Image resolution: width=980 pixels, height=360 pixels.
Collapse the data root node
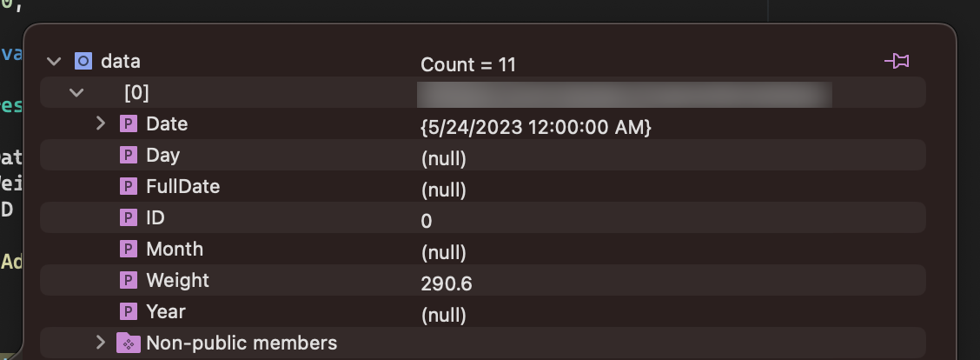55,62
